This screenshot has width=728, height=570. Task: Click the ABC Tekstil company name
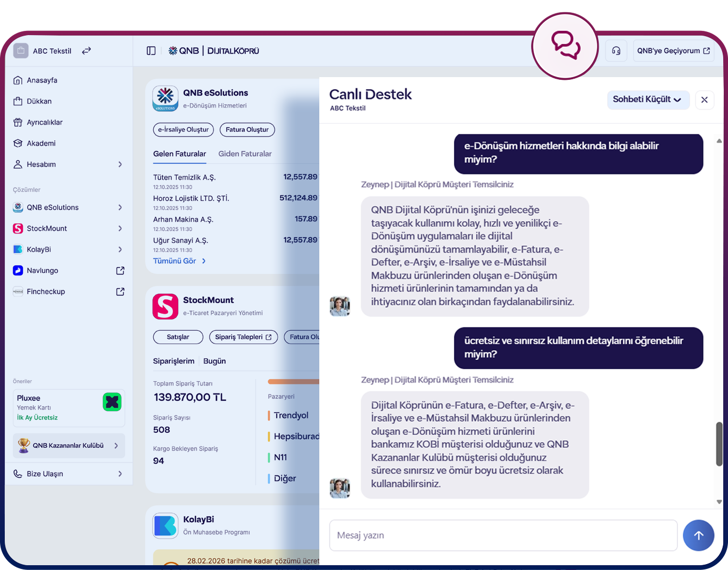(x=52, y=51)
